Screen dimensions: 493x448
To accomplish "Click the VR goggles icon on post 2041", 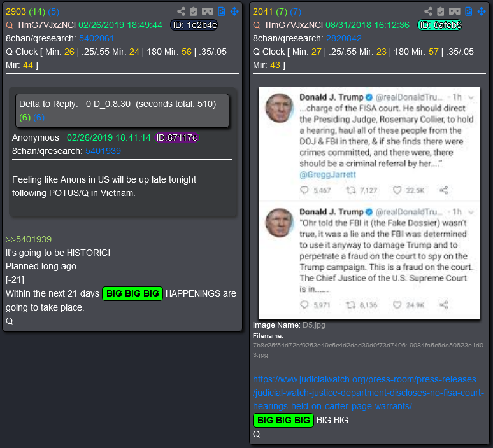I will click(x=454, y=11).
